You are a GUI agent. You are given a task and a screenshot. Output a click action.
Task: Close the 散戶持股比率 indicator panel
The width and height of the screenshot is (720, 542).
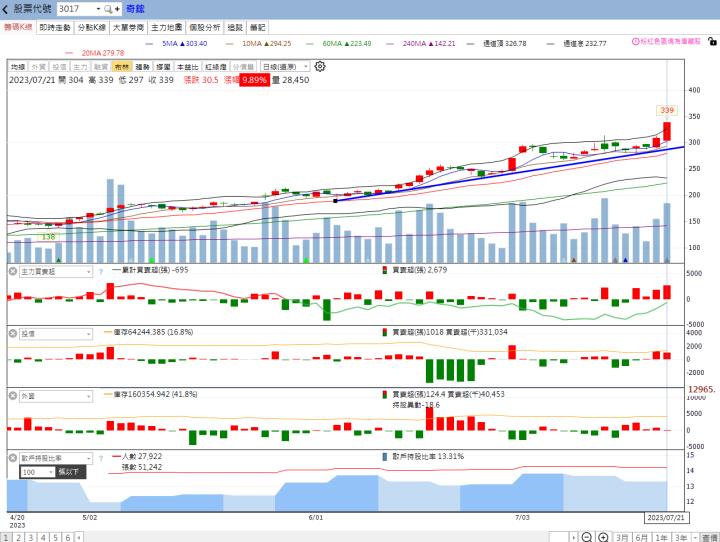point(13,458)
